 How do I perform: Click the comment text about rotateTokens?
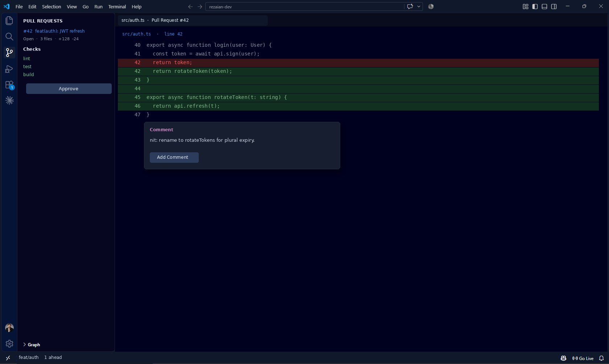[x=202, y=140]
